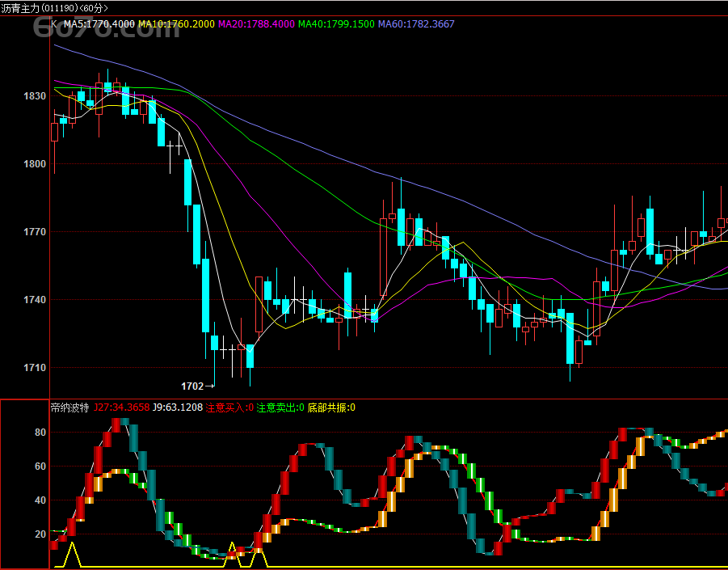Select the magenta MA20:1788.4000 legend
This screenshot has width=728, height=570.
coord(256,24)
